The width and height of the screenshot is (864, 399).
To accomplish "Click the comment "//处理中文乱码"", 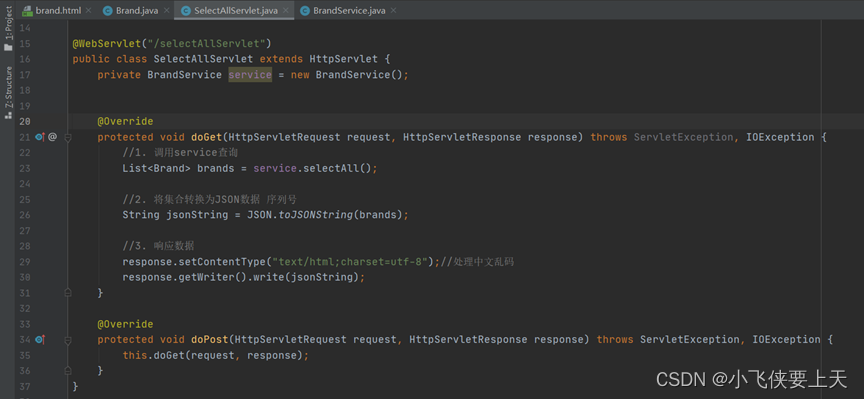I will [x=477, y=262].
